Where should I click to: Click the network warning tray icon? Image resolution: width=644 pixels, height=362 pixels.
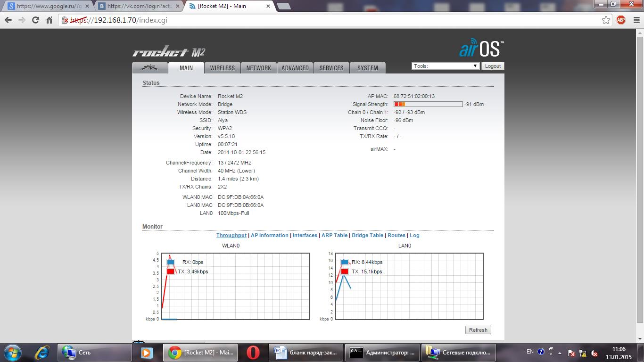[584, 352]
